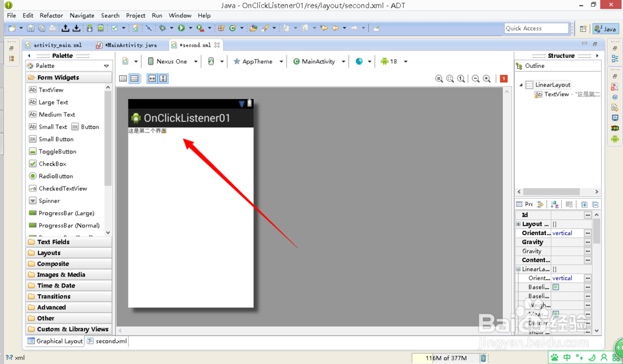Switch to second.xml source tab
The width and height of the screenshot is (623, 364).
pyautogui.click(x=107, y=341)
